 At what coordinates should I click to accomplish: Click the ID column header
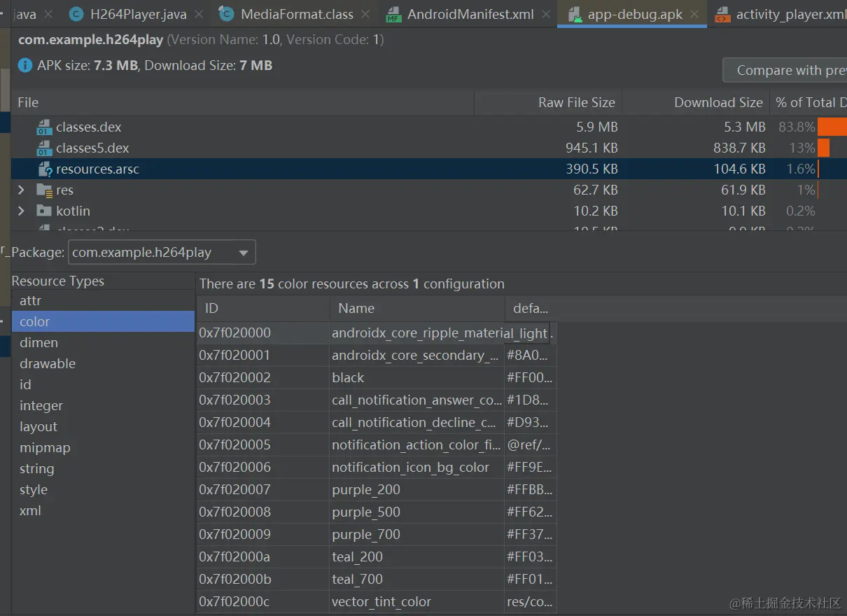click(263, 309)
